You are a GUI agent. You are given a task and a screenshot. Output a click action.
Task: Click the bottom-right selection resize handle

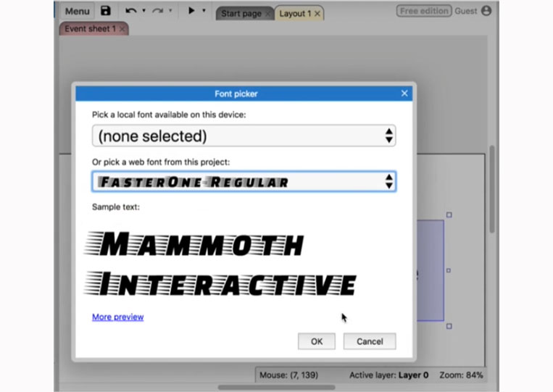[x=449, y=326]
